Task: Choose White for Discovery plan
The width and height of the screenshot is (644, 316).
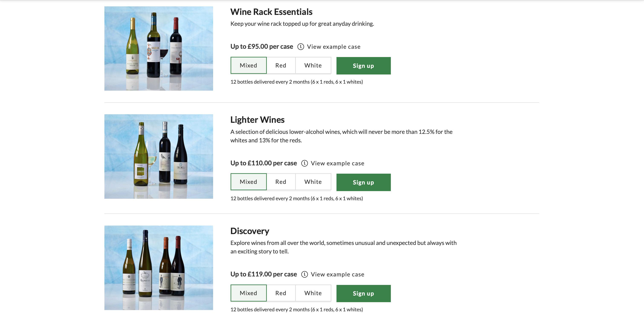Action: tap(313, 293)
